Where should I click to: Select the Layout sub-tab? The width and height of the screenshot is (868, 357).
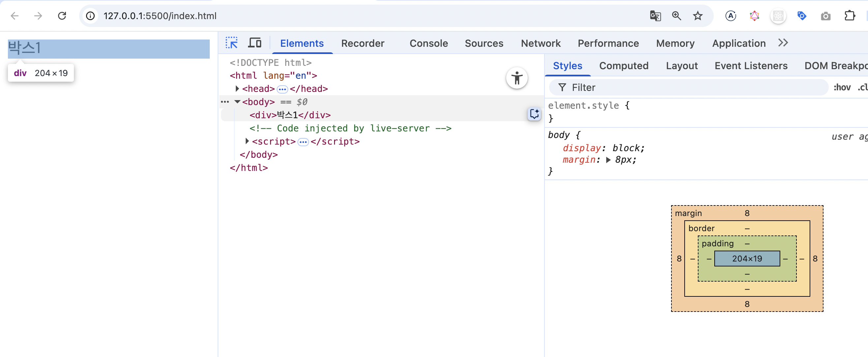[x=682, y=66]
